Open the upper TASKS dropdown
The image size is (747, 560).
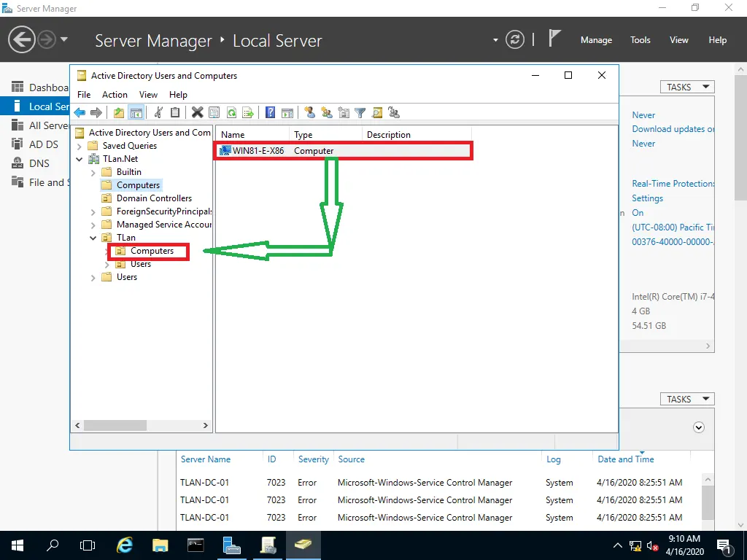coord(687,87)
